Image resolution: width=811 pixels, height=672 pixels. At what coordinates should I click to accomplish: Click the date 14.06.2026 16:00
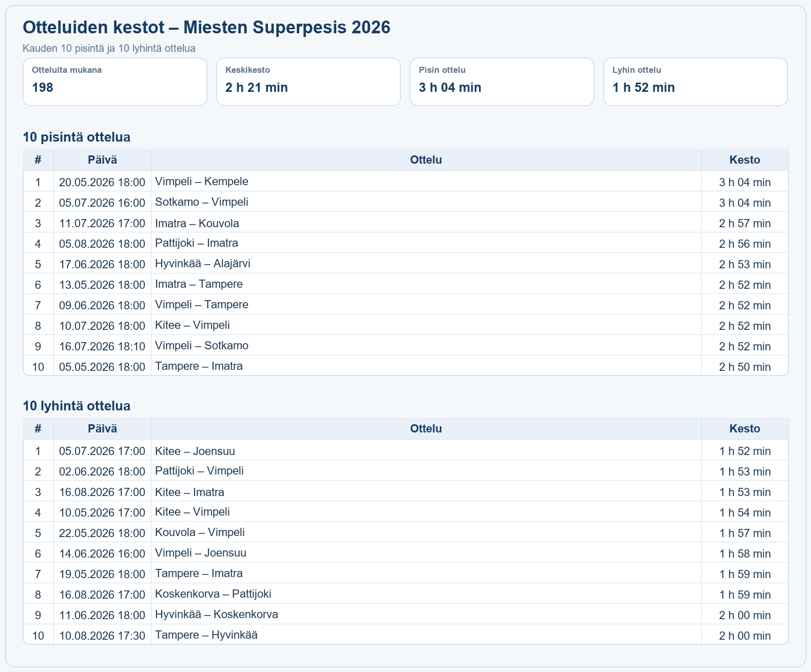(102, 554)
